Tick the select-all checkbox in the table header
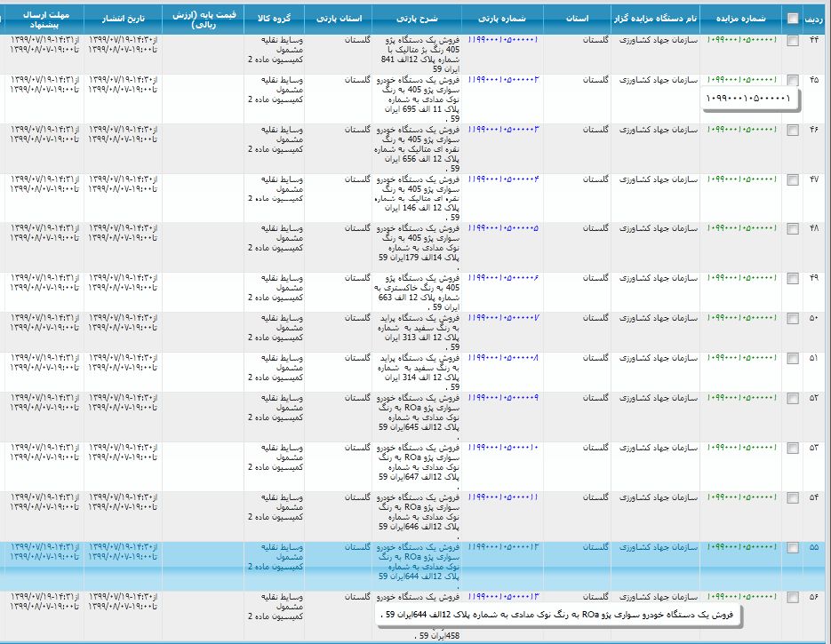This screenshot has height=644, width=831. [793, 18]
